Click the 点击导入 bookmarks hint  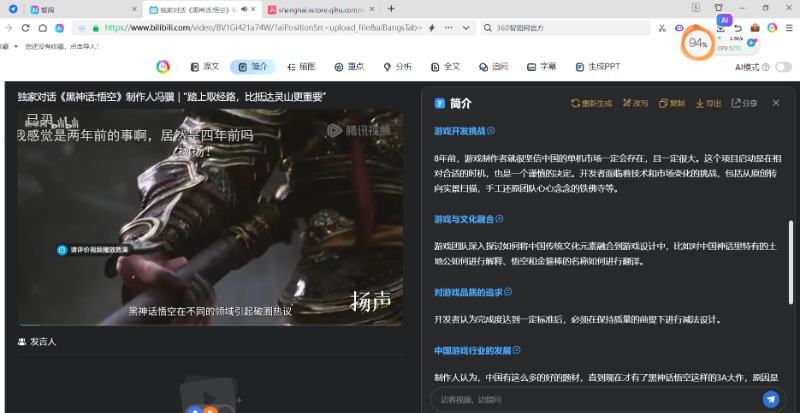click(x=85, y=46)
